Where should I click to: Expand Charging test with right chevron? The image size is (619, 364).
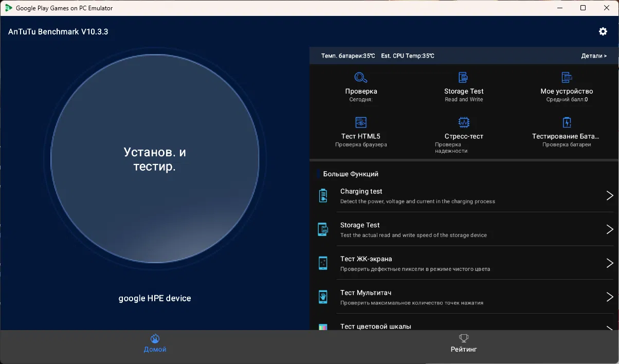pos(610,195)
